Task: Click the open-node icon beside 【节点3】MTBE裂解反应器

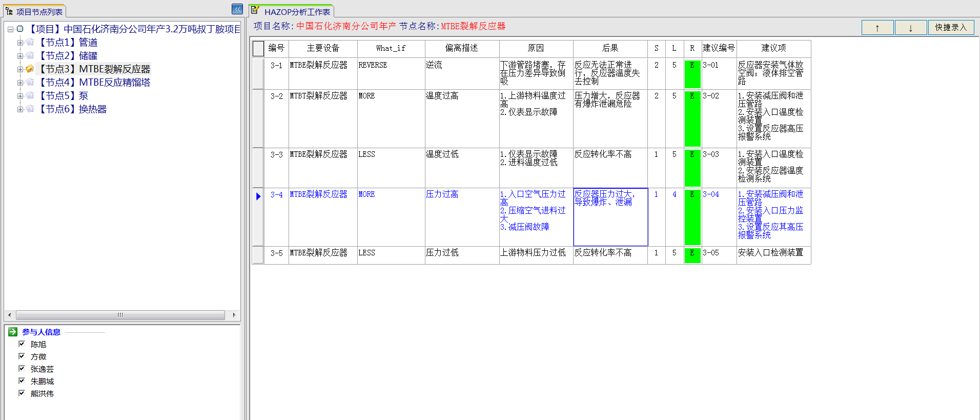Action: (30, 69)
